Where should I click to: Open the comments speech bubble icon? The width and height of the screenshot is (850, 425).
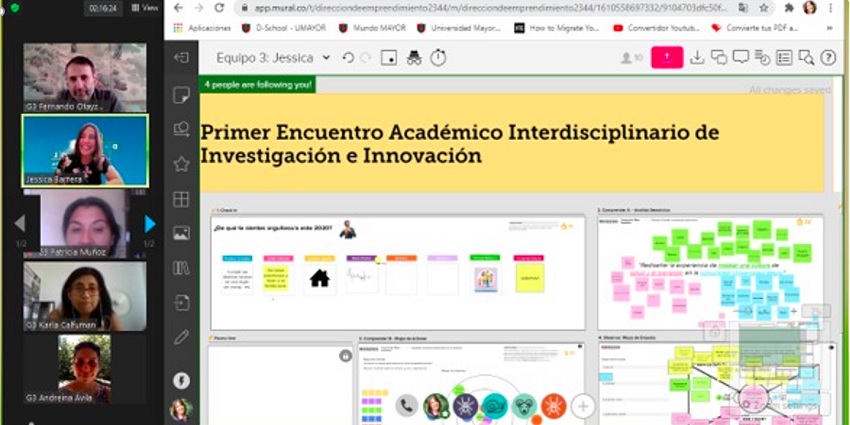click(740, 57)
